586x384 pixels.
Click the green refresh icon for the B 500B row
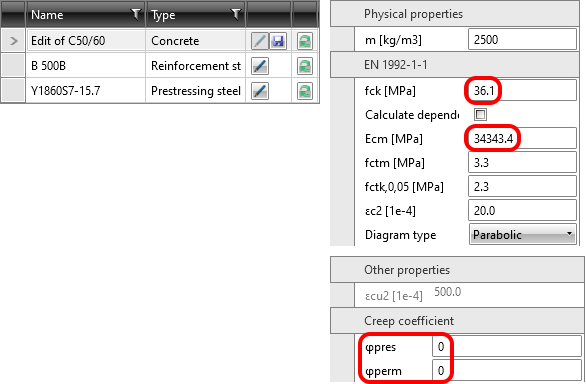coord(305,66)
